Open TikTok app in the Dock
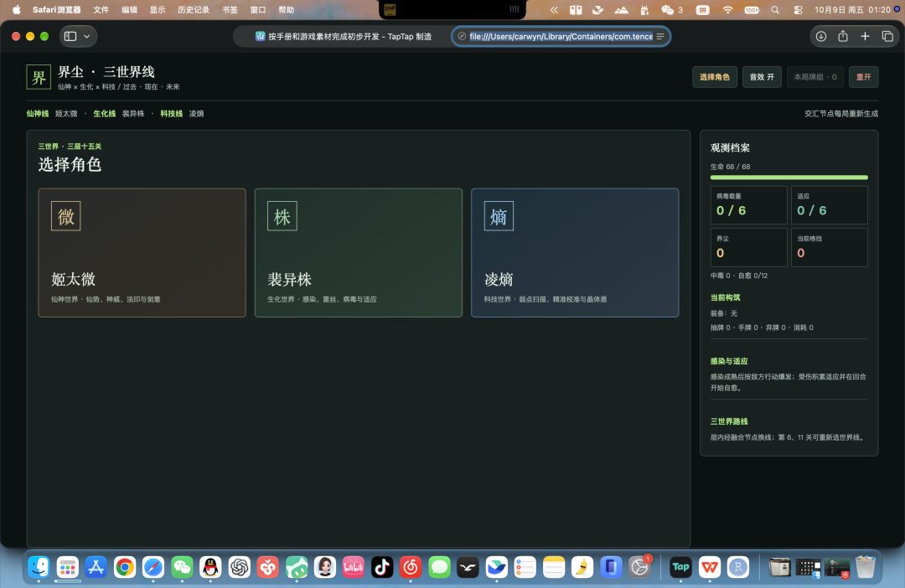 [x=382, y=567]
